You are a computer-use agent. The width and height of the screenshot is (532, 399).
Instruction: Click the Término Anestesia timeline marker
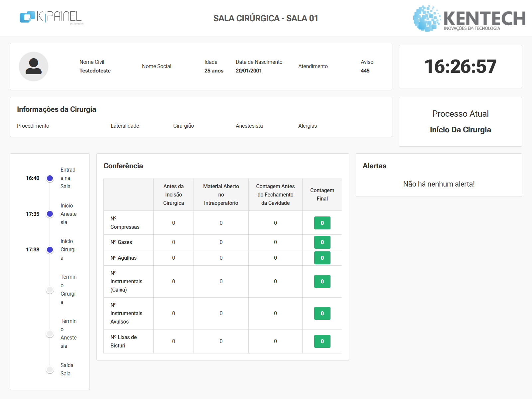(50, 333)
